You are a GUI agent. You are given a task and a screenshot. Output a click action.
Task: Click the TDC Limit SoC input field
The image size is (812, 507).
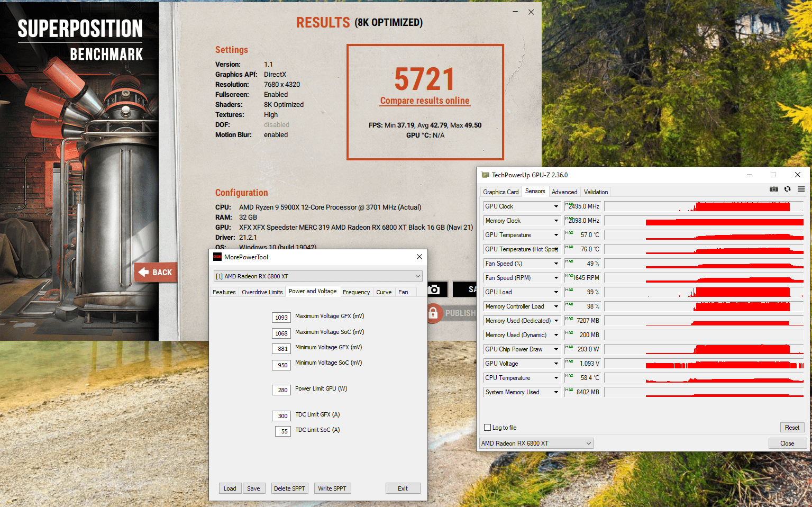283,431
